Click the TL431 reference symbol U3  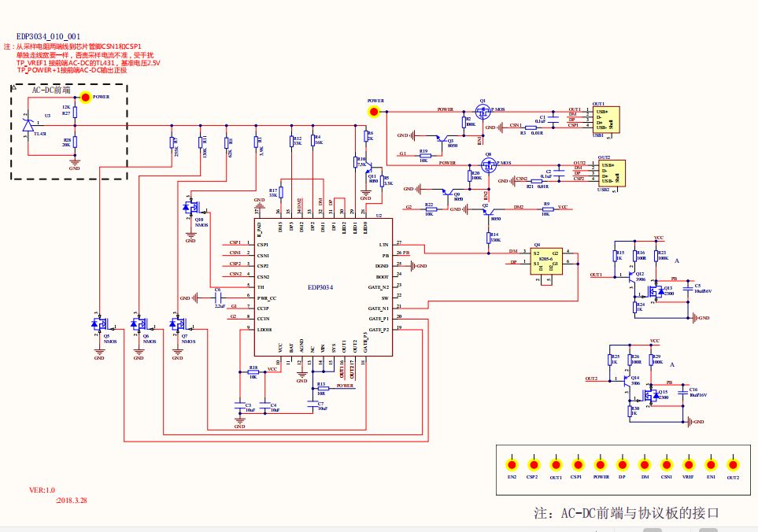(28, 124)
